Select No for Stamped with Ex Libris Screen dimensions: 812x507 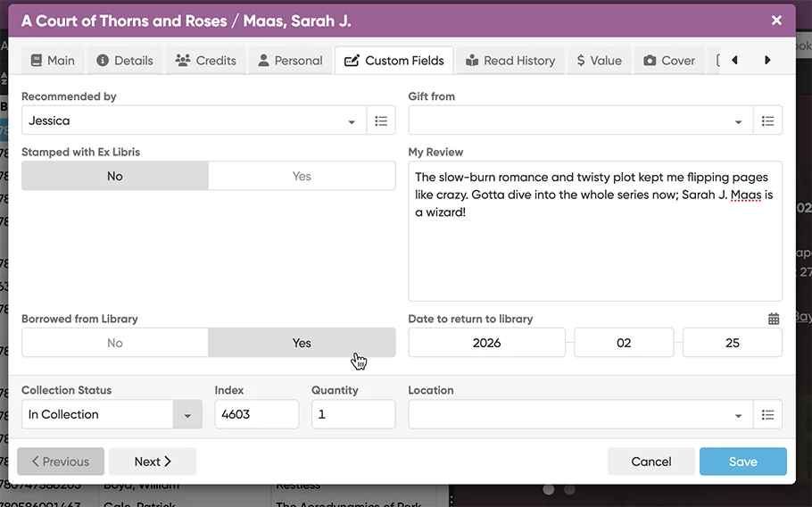point(115,176)
